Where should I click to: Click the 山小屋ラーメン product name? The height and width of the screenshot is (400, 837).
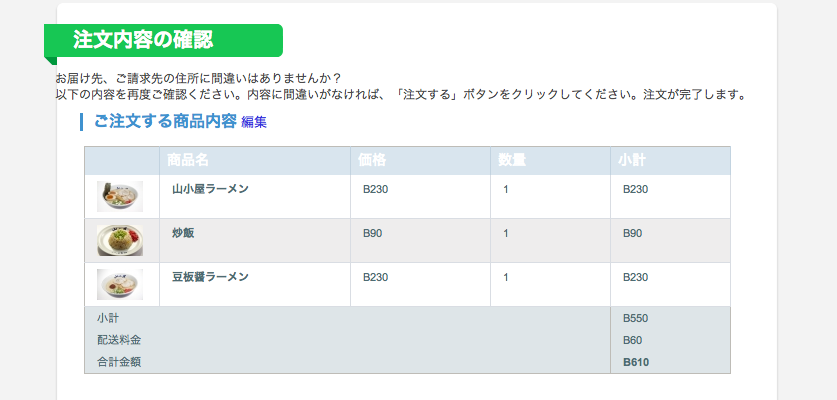(x=210, y=189)
